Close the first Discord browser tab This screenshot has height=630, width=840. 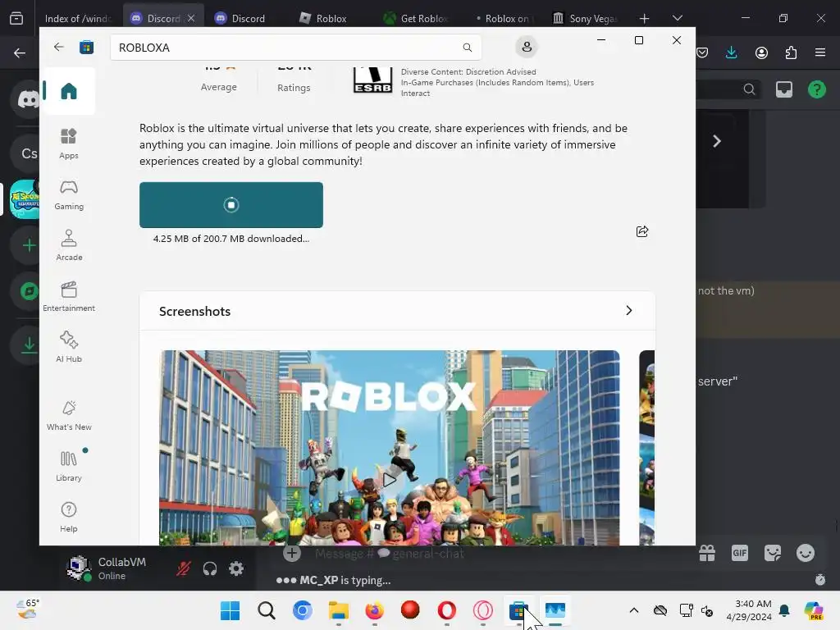[191, 18]
